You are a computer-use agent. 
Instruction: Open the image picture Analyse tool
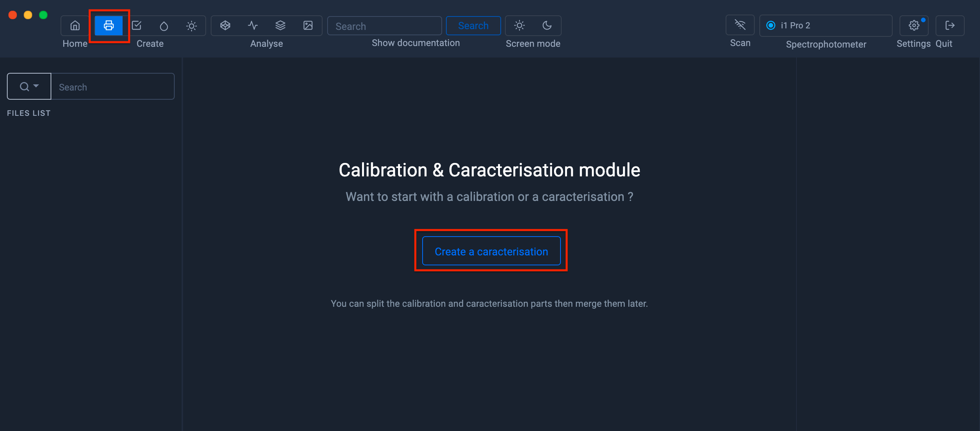[308, 26]
